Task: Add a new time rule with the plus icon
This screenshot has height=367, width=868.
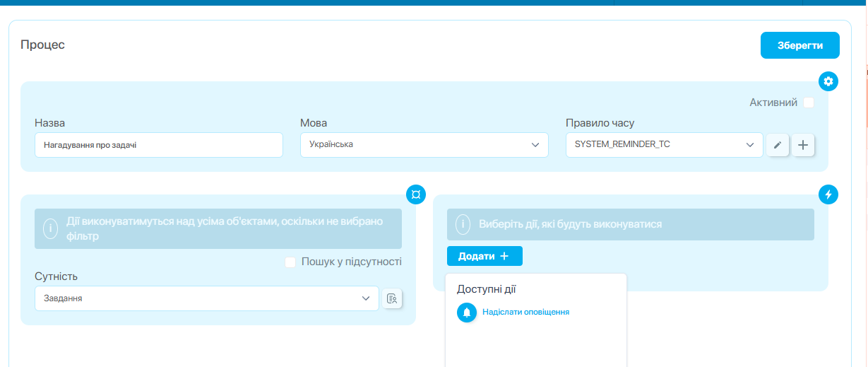Action: click(x=803, y=145)
